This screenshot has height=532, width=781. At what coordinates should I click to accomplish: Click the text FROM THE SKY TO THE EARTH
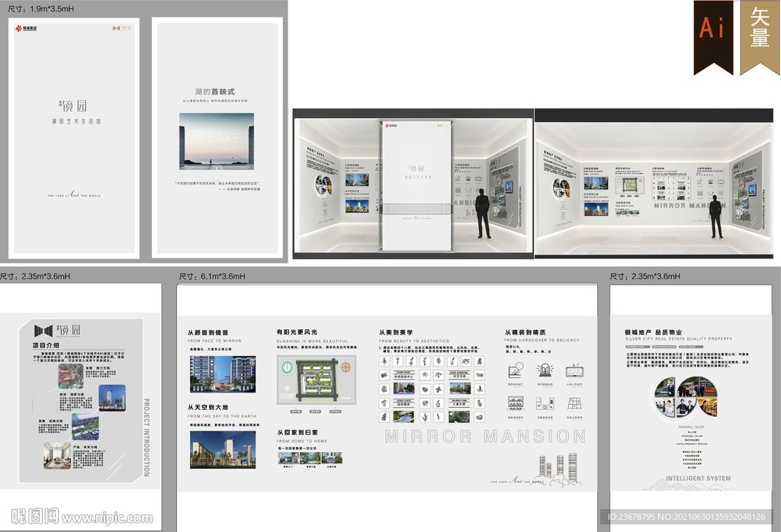(222, 416)
